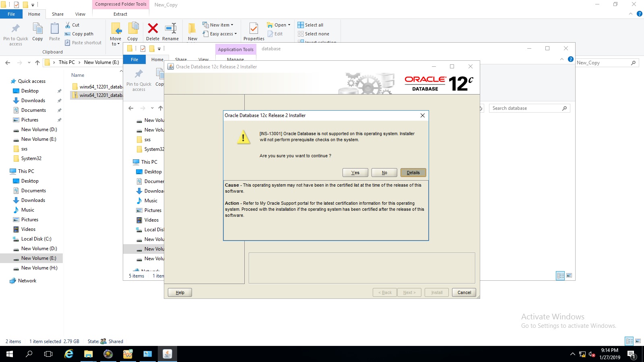Click the red Delete icon in ribbon

153,29
